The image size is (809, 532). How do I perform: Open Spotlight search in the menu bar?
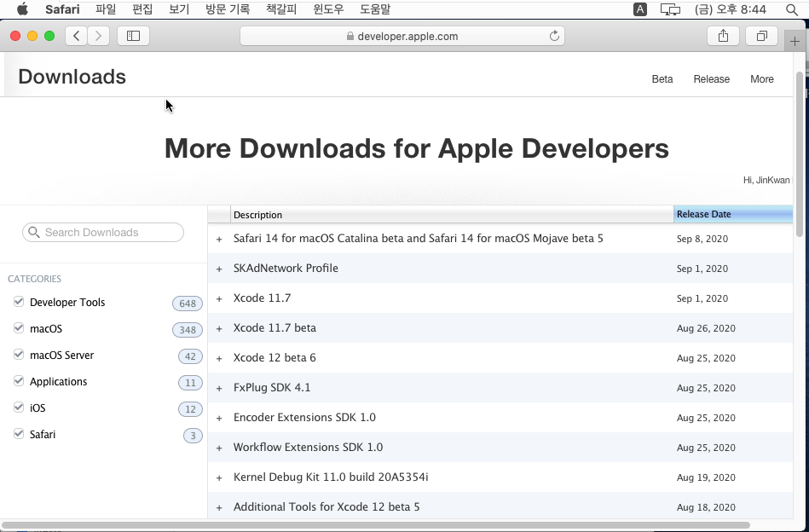coord(791,9)
